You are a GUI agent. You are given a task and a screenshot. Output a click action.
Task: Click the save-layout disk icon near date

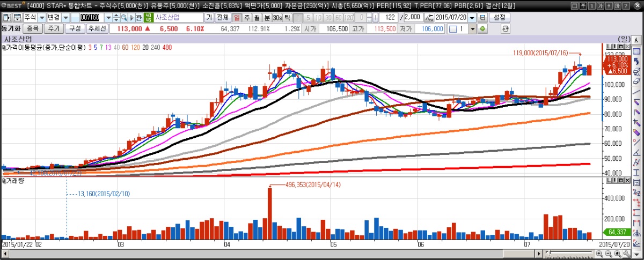click(x=482, y=17)
